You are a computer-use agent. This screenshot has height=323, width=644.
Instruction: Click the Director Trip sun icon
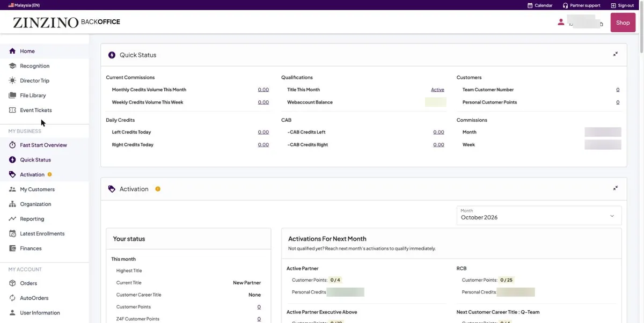[x=12, y=80]
